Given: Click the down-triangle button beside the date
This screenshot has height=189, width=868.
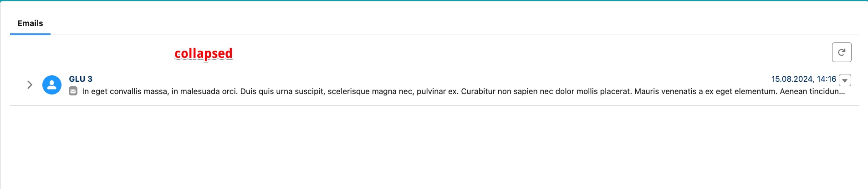Looking at the screenshot, I should (x=845, y=80).
